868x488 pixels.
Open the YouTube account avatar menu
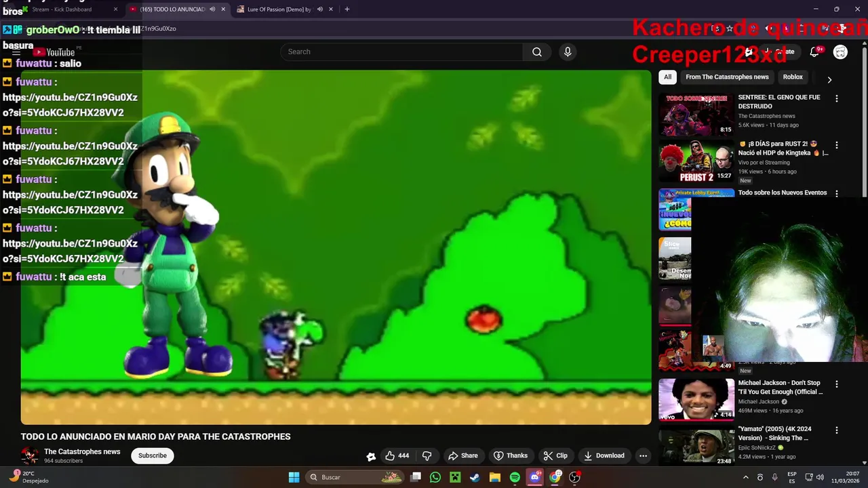click(x=840, y=52)
